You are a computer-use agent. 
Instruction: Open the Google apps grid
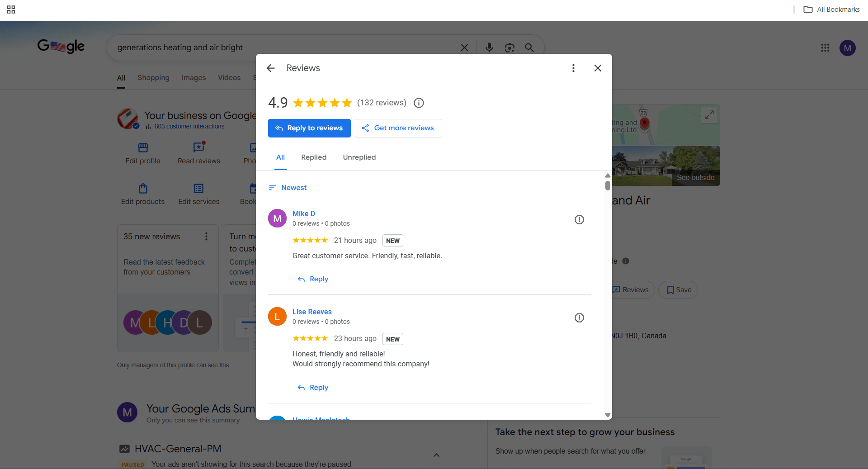[x=825, y=47]
